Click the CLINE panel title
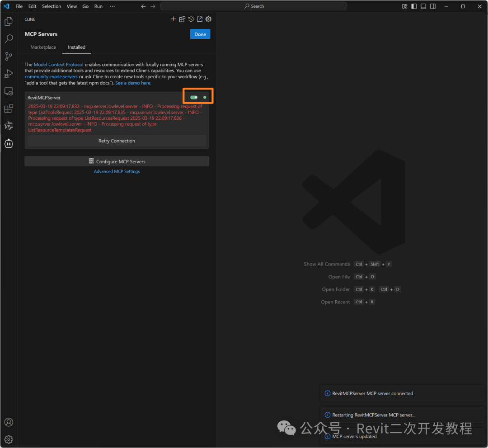Image resolution: width=488 pixels, height=448 pixels. (x=30, y=19)
